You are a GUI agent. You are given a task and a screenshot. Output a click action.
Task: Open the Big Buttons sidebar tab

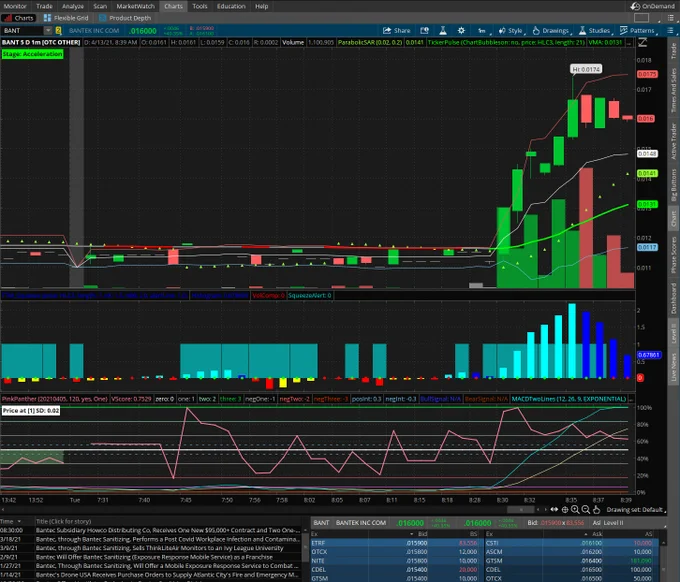point(673,184)
